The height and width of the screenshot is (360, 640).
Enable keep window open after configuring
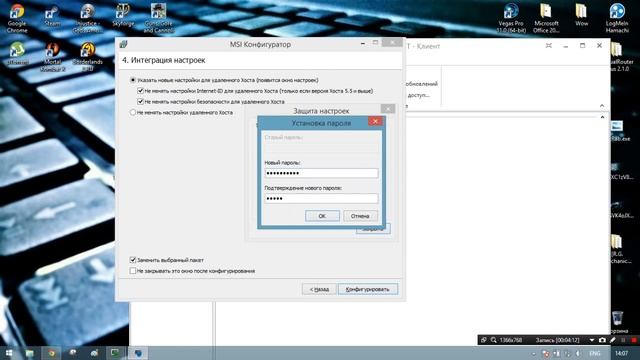click(x=133, y=271)
